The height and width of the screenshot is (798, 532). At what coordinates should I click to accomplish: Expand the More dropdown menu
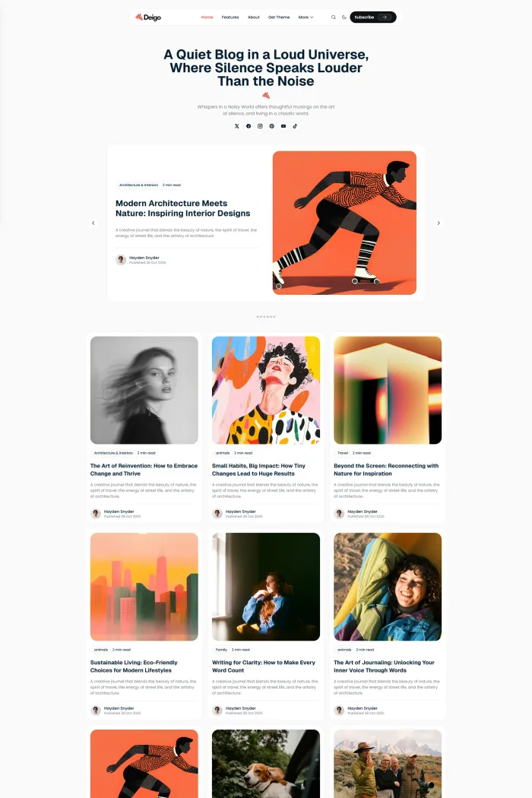click(306, 17)
